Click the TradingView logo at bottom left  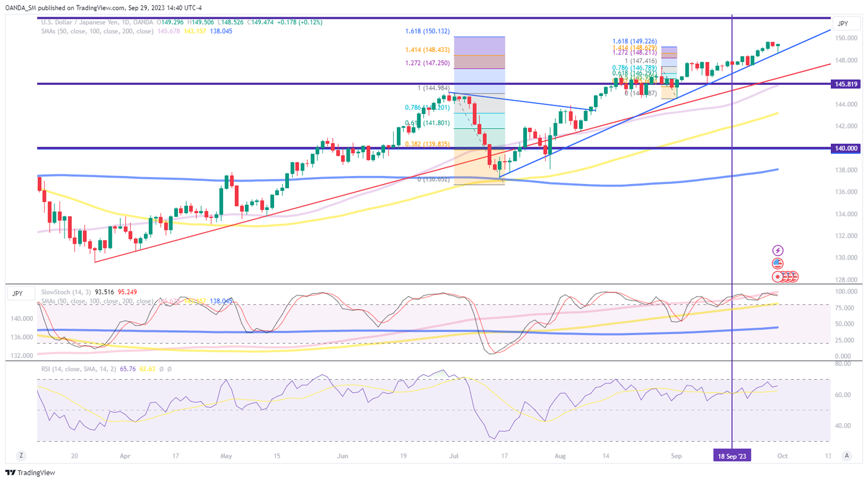point(30,473)
